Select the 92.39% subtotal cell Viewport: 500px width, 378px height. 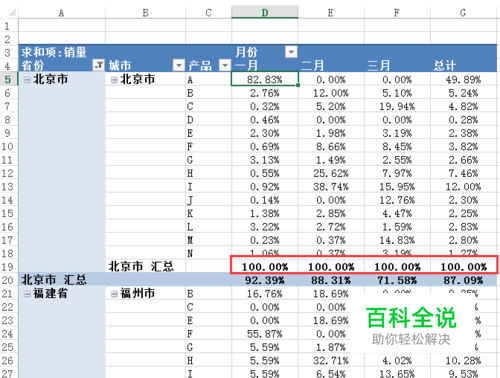tap(265, 280)
